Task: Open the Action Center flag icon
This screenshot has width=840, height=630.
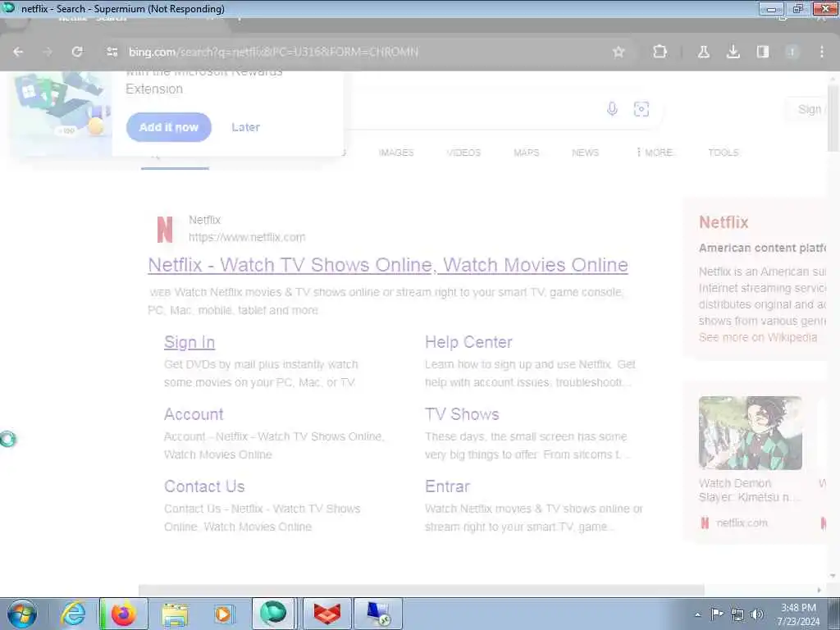Action: click(x=717, y=614)
